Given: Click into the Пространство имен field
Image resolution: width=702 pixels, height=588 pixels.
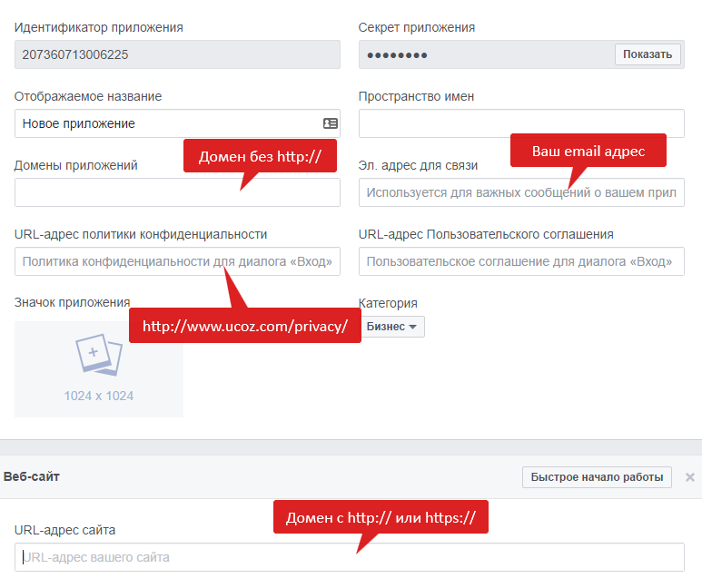Looking at the screenshot, I should 521,123.
